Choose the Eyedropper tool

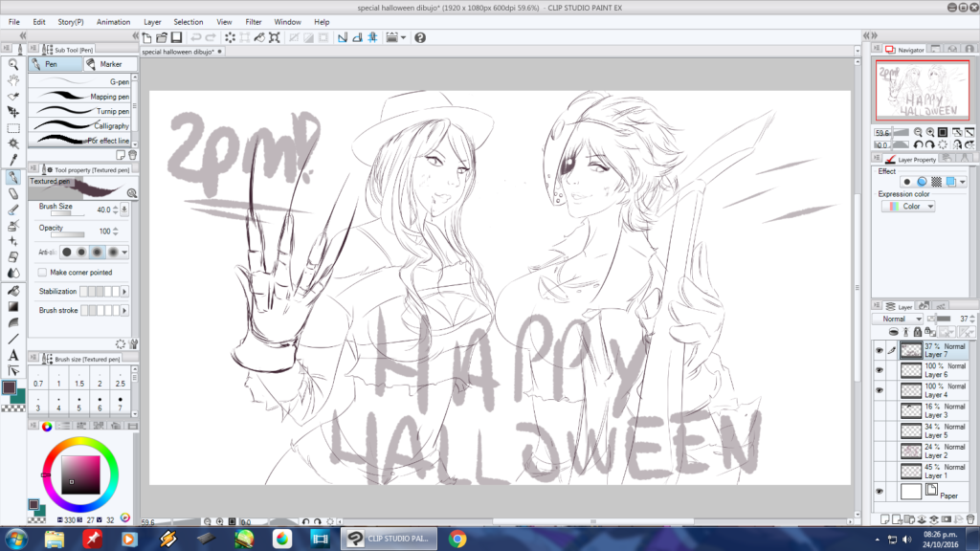coord(13,160)
